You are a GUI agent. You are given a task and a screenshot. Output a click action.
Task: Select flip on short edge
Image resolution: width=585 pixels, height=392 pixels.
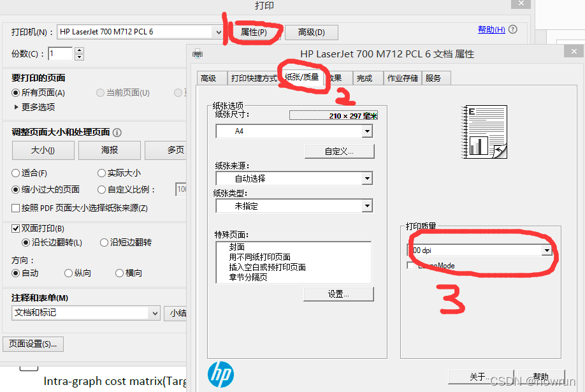104,243
